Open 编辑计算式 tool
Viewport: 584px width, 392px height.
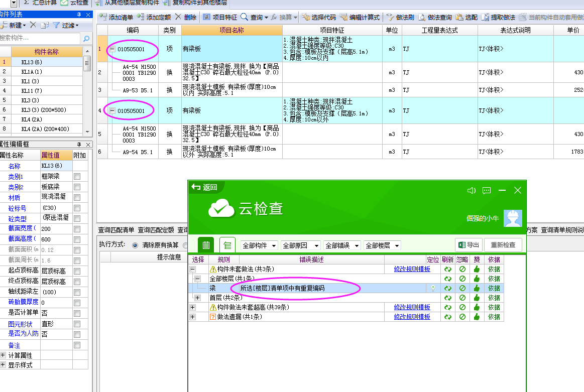[x=360, y=17]
